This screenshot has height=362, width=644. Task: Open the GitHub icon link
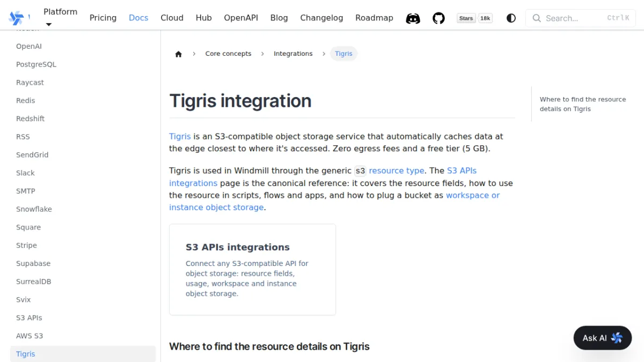[x=438, y=18]
